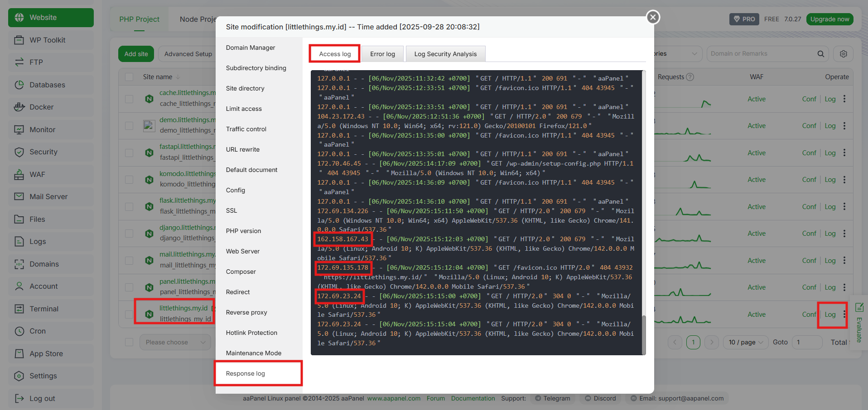Open the www.aapanel.com footer link
Image resolution: width=868 pixels, height=410 pixels.
click(x=394, y=398)
